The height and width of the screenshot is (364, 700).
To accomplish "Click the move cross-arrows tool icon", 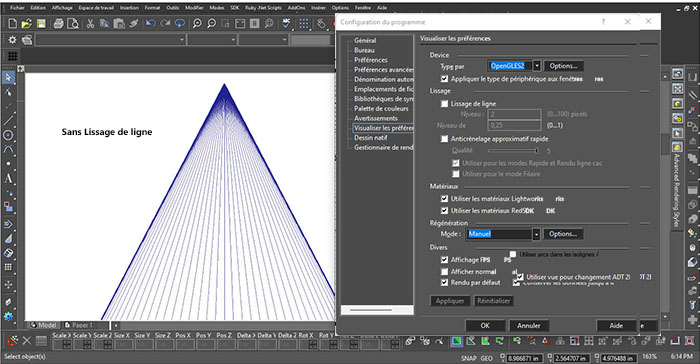I will click(8, 285).
